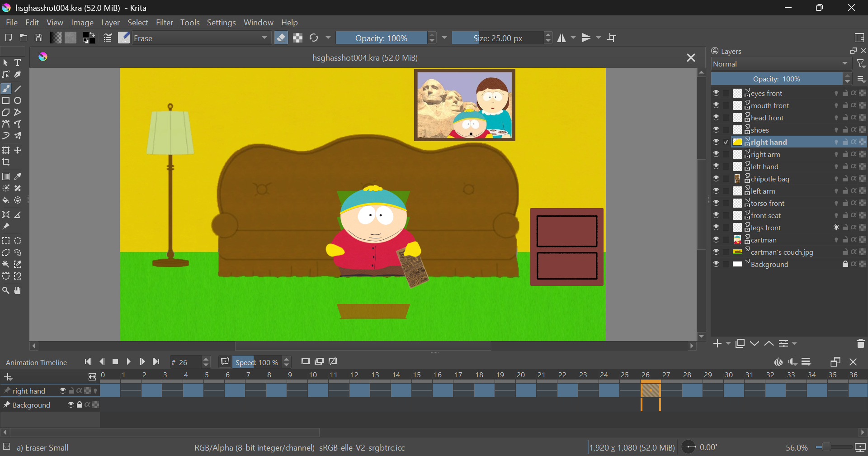The height and width of the screenshot is (456, 868).
Task: Choose the Text tool
Action: [x=18, y=62]
